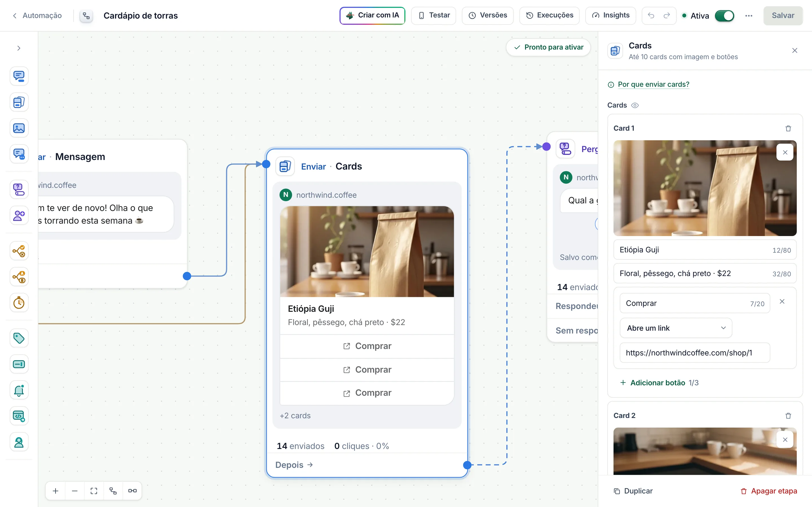Image resolution: width=812 pixels, height=507 pixels.
Task: Open the Versões tab
Action: click(487, 15)
